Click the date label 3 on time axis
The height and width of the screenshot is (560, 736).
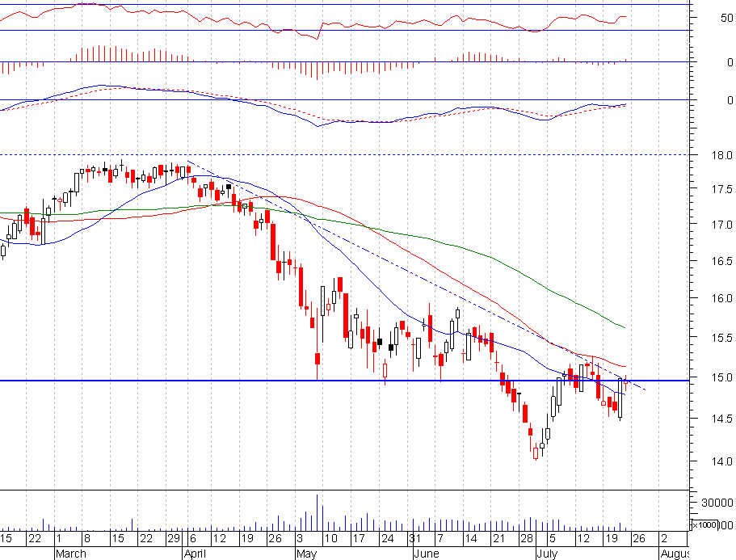tap(301, 538)
